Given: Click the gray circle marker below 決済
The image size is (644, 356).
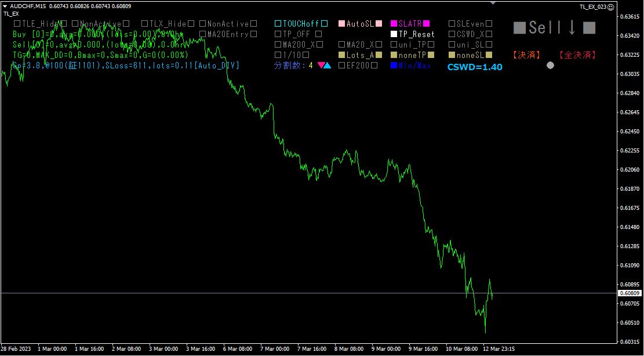Looking at the screenshot, I should (550, 66).
